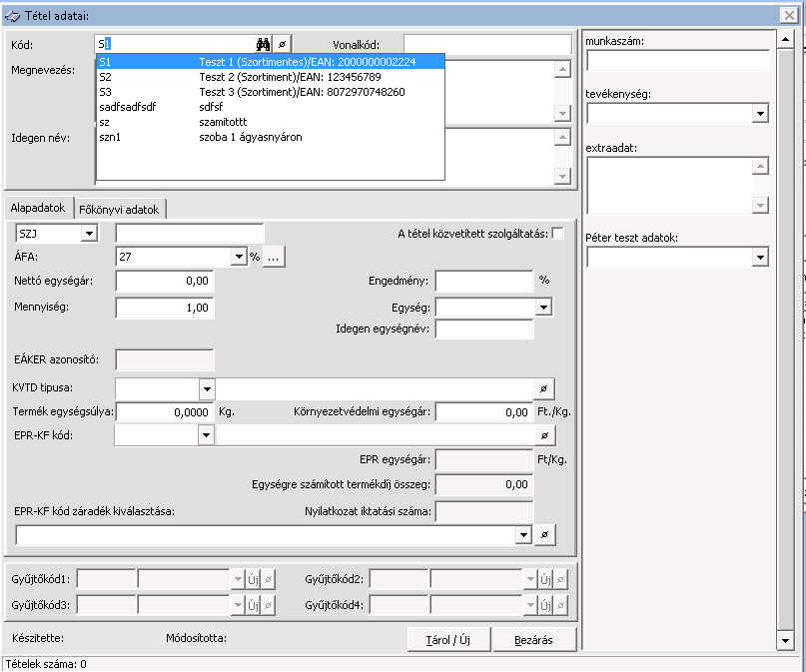Expand the EPR-KF kód záradék dropdown

click(x=523, y=535)
